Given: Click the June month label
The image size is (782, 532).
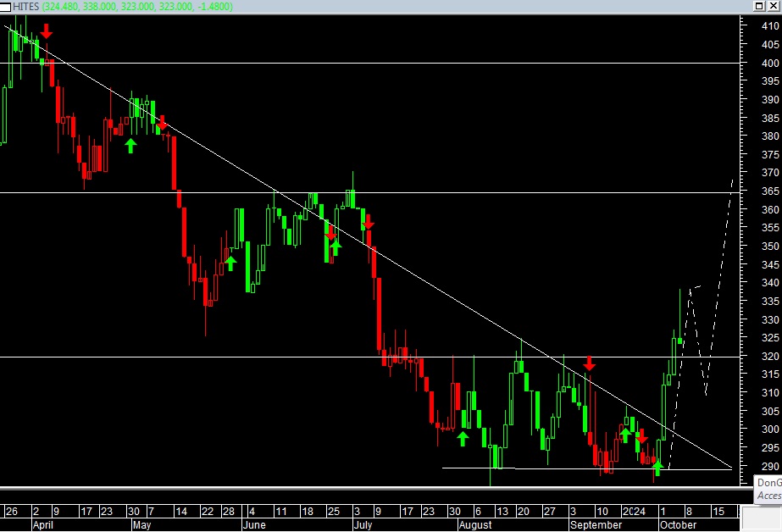Looking at the screenshot, I should pos(254,525).
